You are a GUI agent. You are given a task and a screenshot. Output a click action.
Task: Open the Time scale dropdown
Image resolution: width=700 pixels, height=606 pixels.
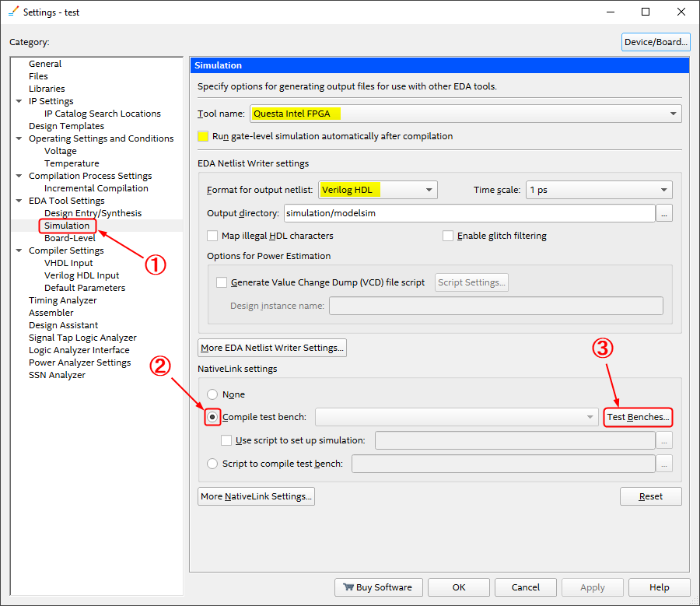click(663, 190)
